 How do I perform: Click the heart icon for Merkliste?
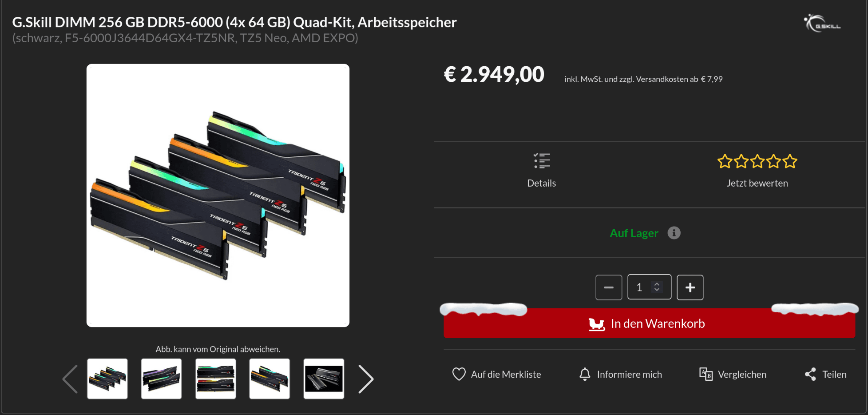(x=459, y=374)
